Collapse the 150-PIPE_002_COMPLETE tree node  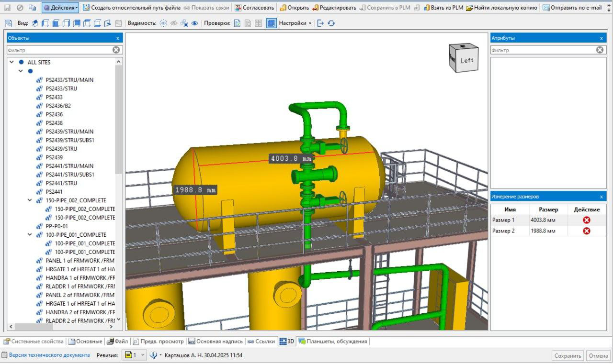pyautogui.click(x=30, y=200)
